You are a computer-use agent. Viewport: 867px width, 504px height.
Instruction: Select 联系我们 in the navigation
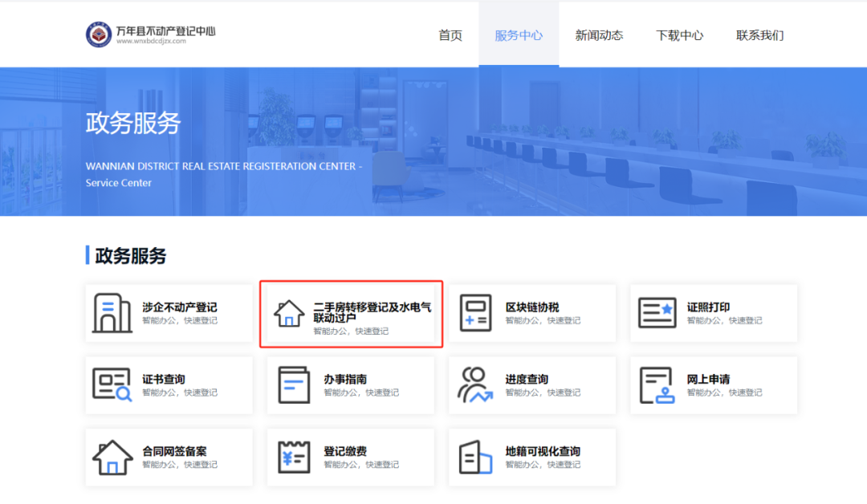[x=760, y=35]
